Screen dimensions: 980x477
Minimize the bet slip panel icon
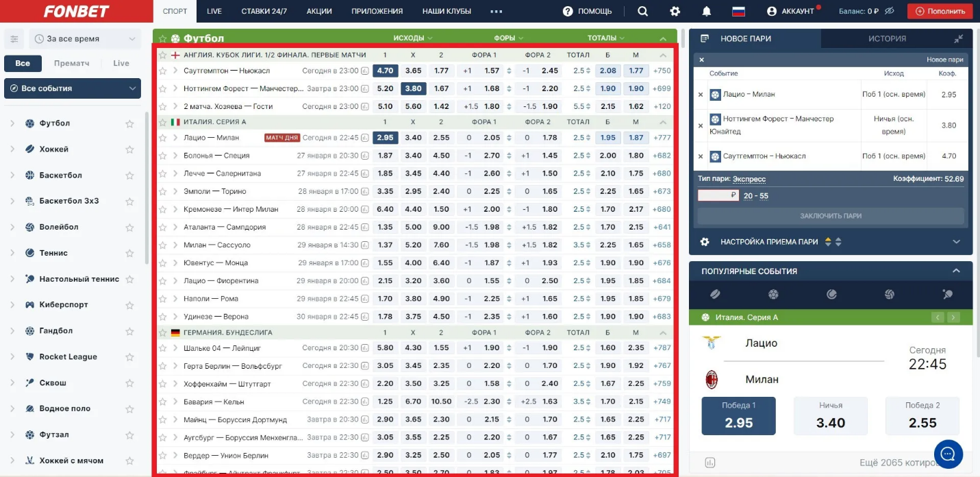click(x=958, y=39)
